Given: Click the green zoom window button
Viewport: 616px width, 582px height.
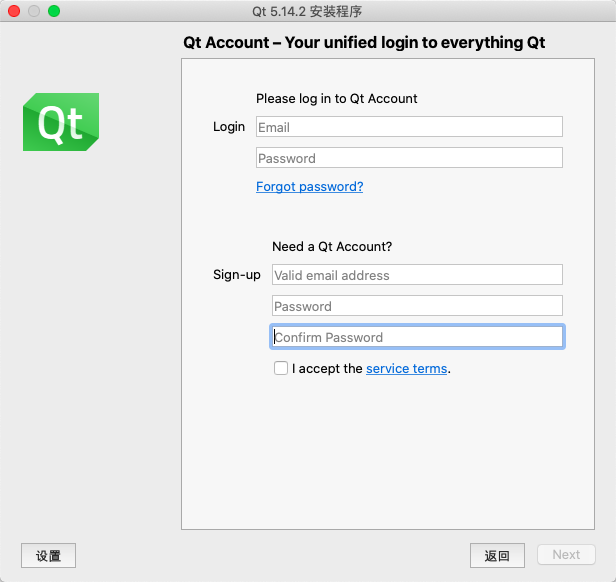Looking at the screenshot, I should [54, 11].
